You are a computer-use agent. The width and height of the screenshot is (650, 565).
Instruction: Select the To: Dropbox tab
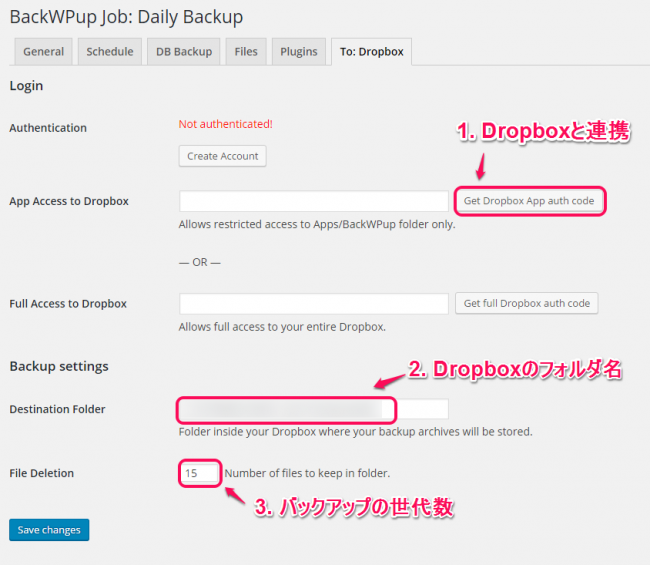[x=371, y=52]
